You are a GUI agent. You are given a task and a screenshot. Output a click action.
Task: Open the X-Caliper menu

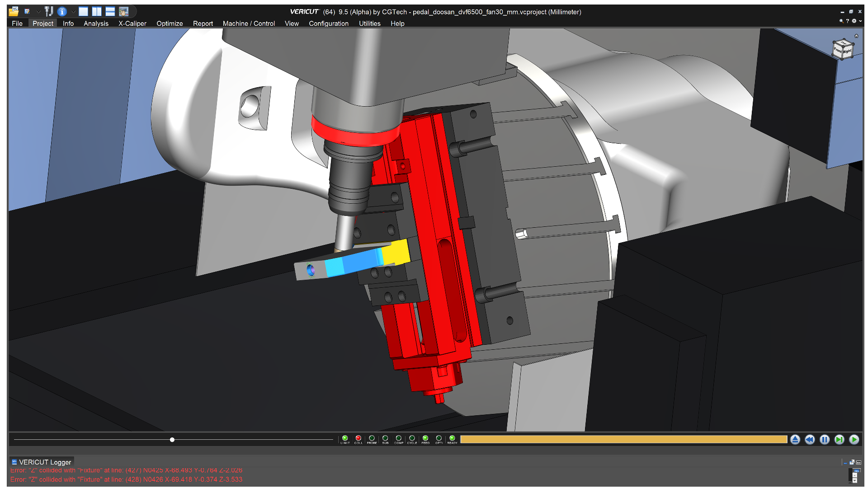tap(132, 23)
